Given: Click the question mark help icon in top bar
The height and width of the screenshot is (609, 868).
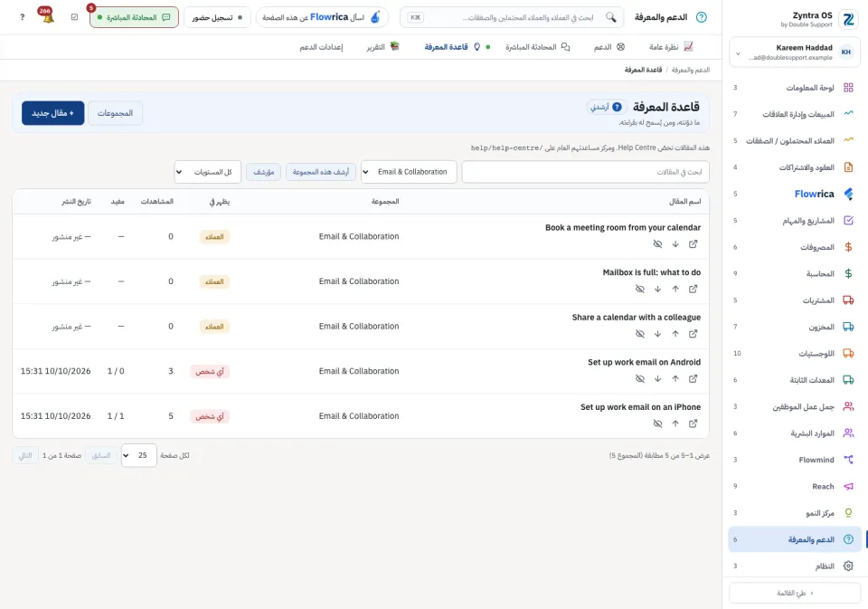Looking at the screenshot, I should point(22,17).
